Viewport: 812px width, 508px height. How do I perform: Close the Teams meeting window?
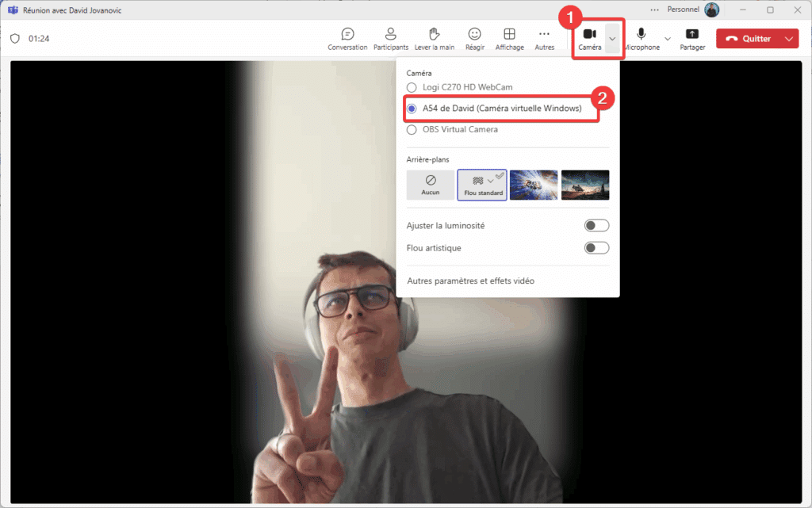(798, 10)
